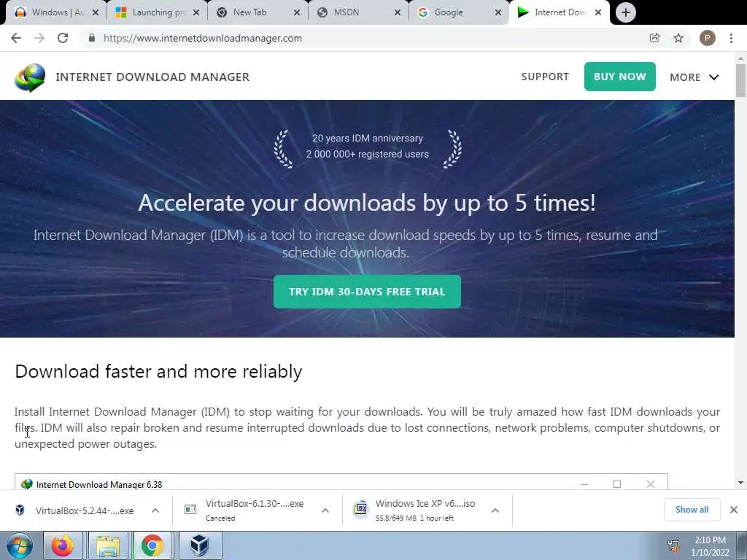Click Show all downloads button
Image resolution: width=747 pixels, height=560 pixels.
click(x=692, y=510)
